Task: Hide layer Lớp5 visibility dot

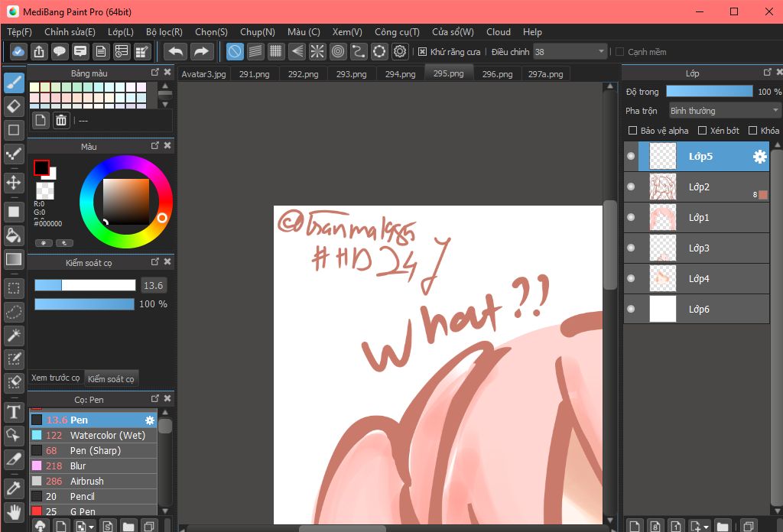Action: pyautogui.click(x=631, y=156)
